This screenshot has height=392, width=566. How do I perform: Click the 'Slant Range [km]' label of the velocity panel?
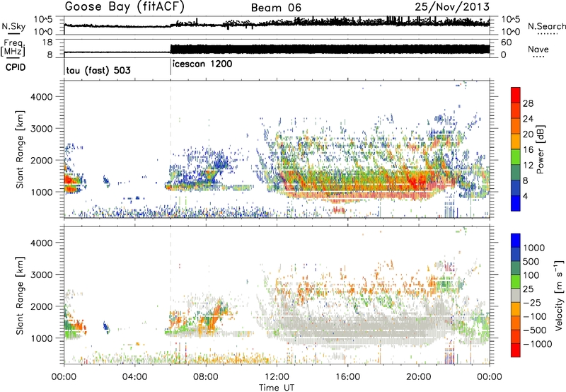pos(21,295)
